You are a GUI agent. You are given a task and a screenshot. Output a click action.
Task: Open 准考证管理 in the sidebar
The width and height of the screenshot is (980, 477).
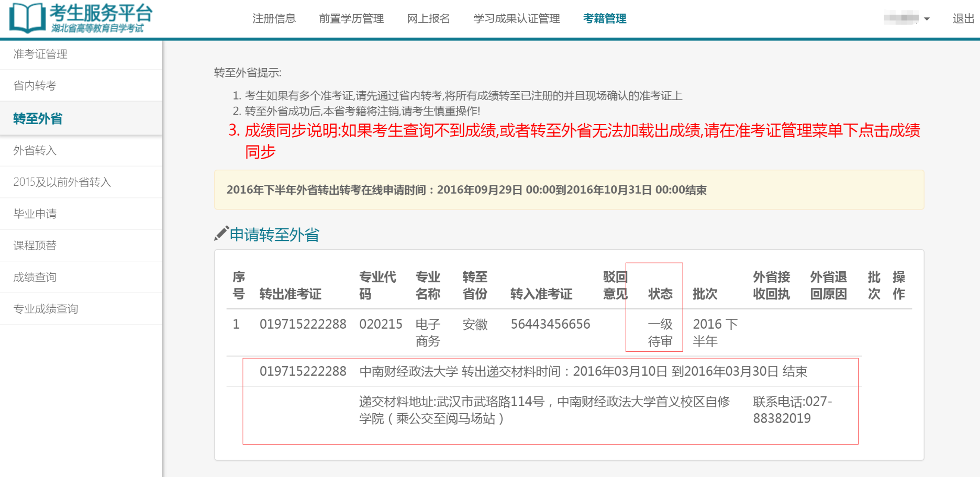81,54
